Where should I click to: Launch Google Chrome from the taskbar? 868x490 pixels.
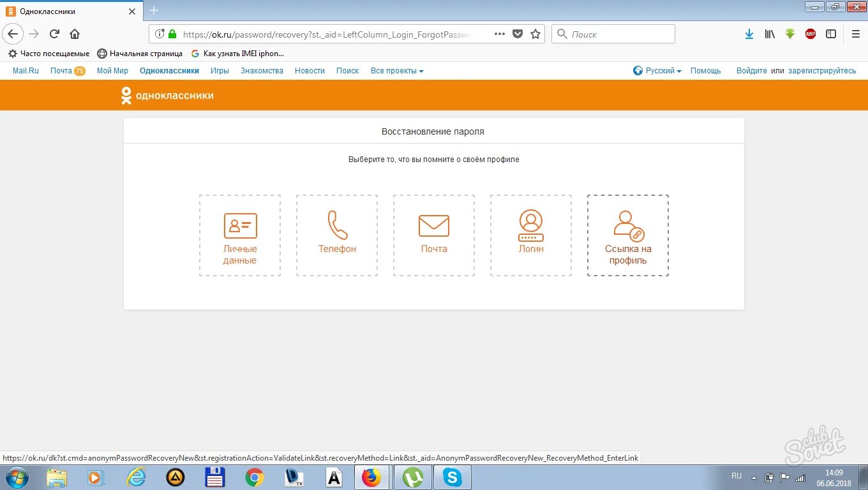[255, 477]
